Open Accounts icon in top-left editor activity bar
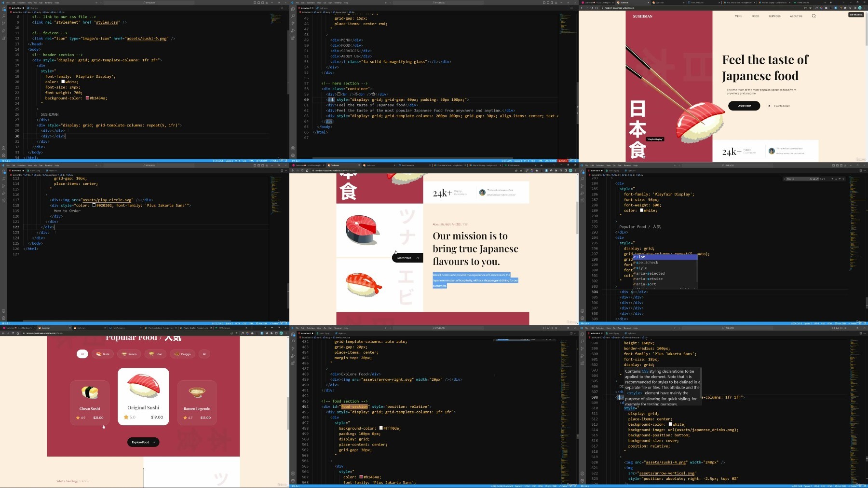This screenshot has height=488, width=868. click(3, 148)
